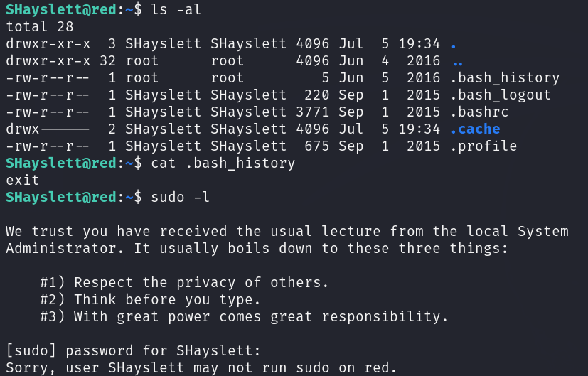Click the .cache directory name
Viewport: 588px width, 376px height.
(475, 129)
